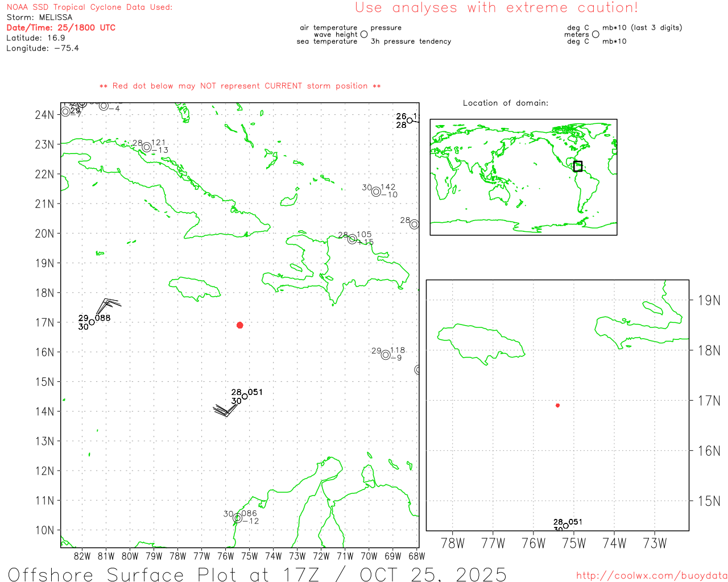Click station circle labeled 28 051 on main map
728x582 pixels.
(x=245, y=396)
